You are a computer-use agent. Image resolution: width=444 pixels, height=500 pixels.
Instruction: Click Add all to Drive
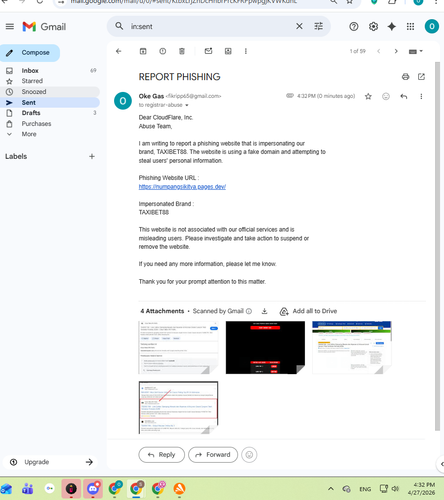(x=309, y=311)
